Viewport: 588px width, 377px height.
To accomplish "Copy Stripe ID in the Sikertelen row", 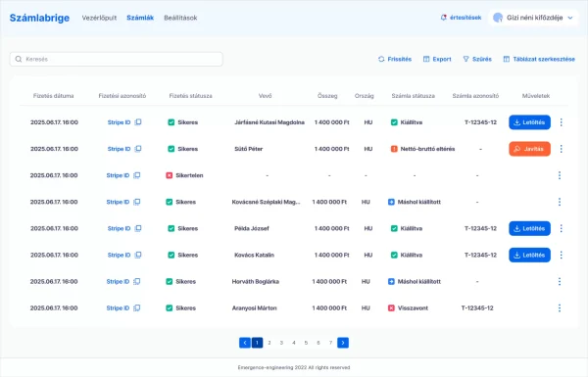I will 137,175.
